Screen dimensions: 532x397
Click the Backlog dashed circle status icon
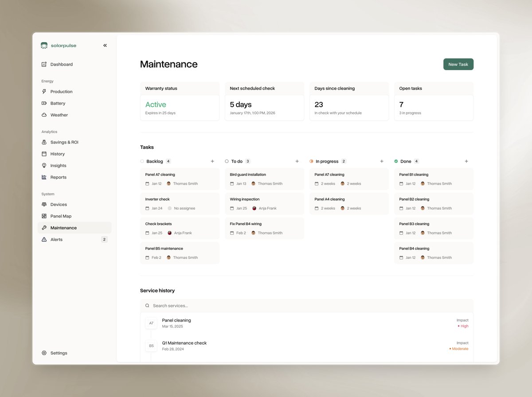(142, 161)
